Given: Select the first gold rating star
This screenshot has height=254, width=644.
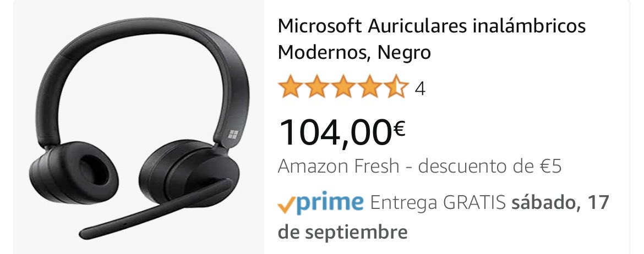Looking at the screenshot, I should tap(291, 86).
